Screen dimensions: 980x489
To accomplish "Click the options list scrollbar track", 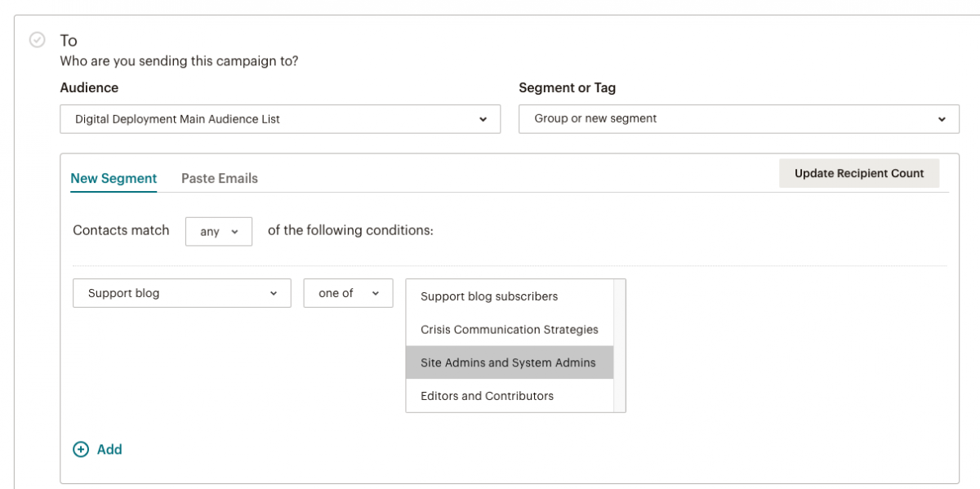I will (x=620, y=345).
